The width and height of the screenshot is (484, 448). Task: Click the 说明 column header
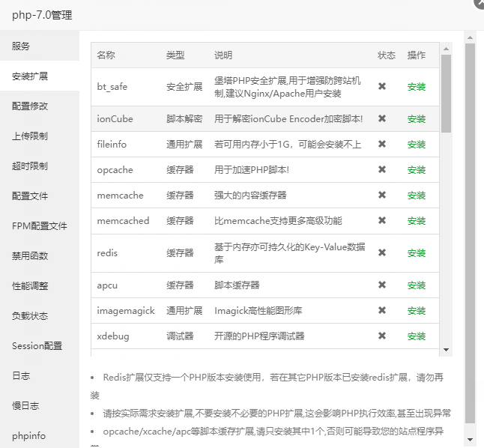pyautogui.click(x=223, y=55)
